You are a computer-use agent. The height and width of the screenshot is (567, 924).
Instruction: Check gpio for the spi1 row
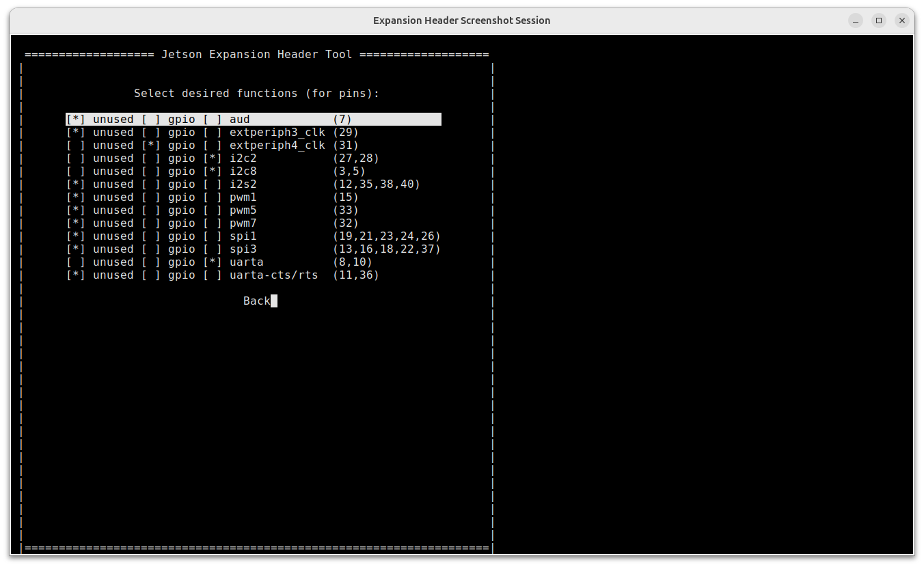151,236
